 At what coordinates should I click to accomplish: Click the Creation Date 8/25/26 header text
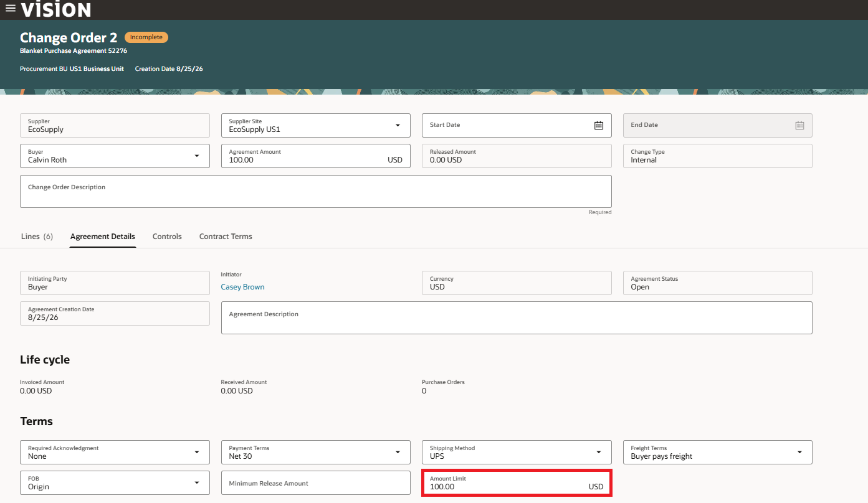tap(169, 68)
